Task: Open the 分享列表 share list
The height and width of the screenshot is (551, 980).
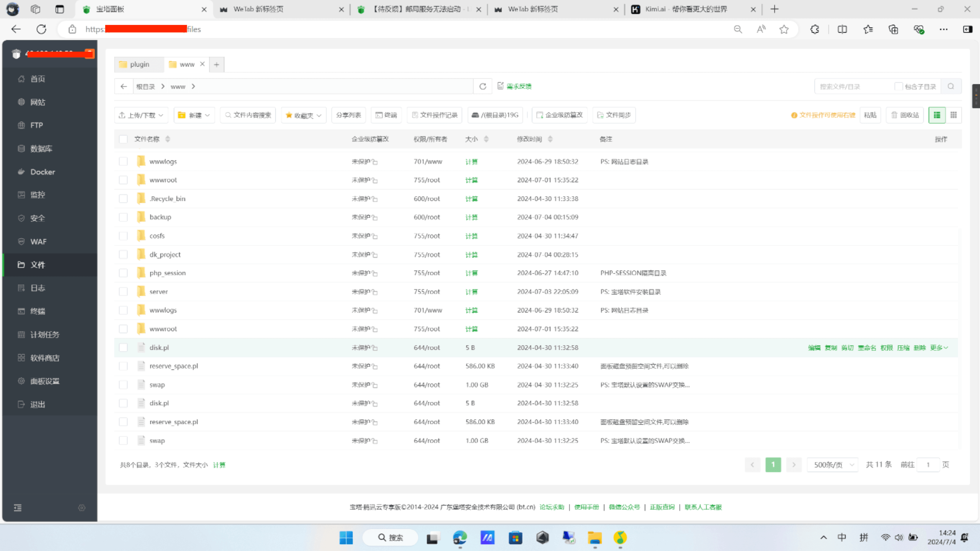Action: coord(348,115)
